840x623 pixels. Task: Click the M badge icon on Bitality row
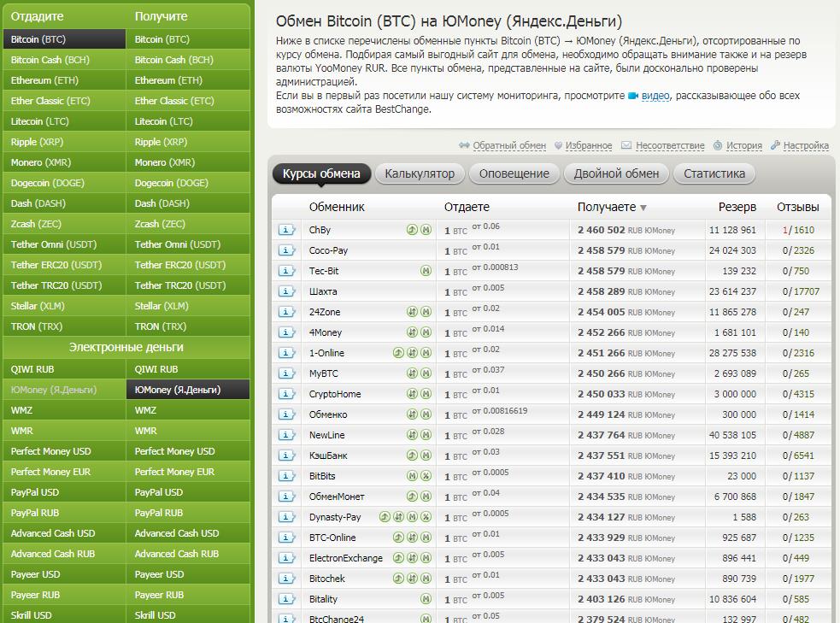426,599
